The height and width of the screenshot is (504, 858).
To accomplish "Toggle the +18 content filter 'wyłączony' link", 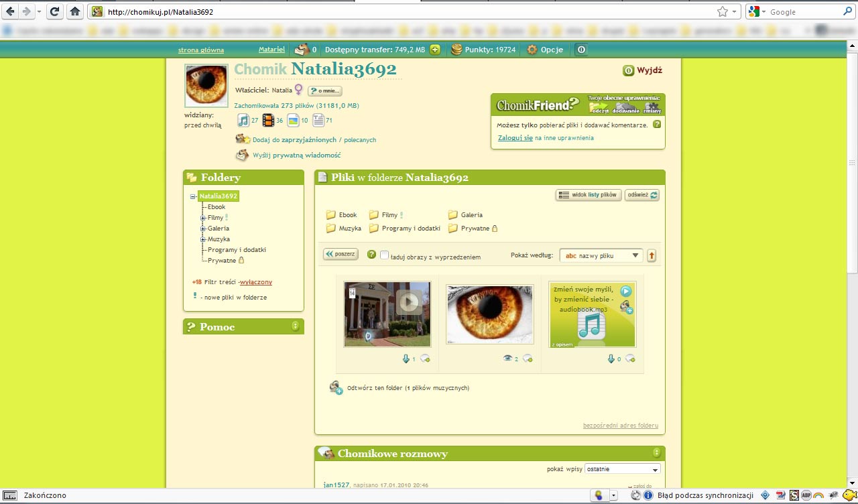I will 256,282.
